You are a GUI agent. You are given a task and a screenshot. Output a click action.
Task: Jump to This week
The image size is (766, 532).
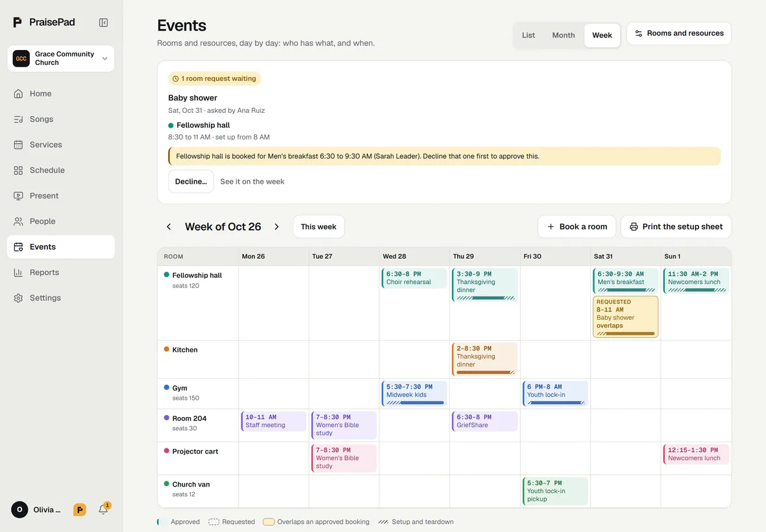pos(319,226)
